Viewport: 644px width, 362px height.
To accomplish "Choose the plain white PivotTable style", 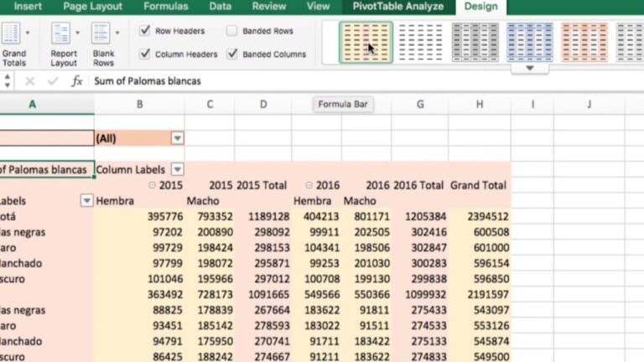I will (421, 42).
